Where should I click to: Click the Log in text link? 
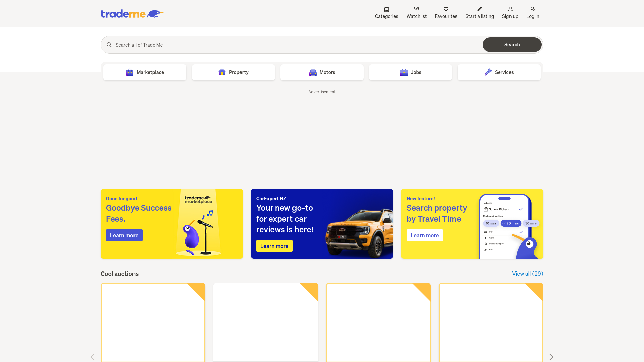tap(533, 16)
